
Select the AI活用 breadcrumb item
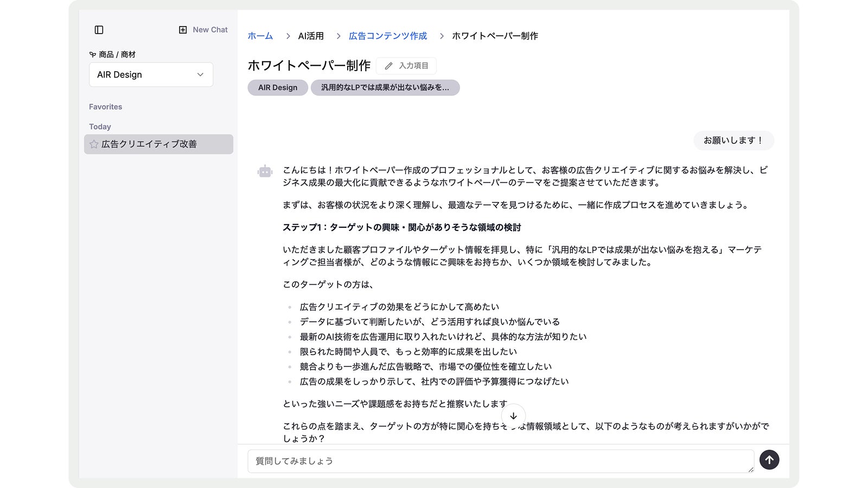tap(311, 36)
